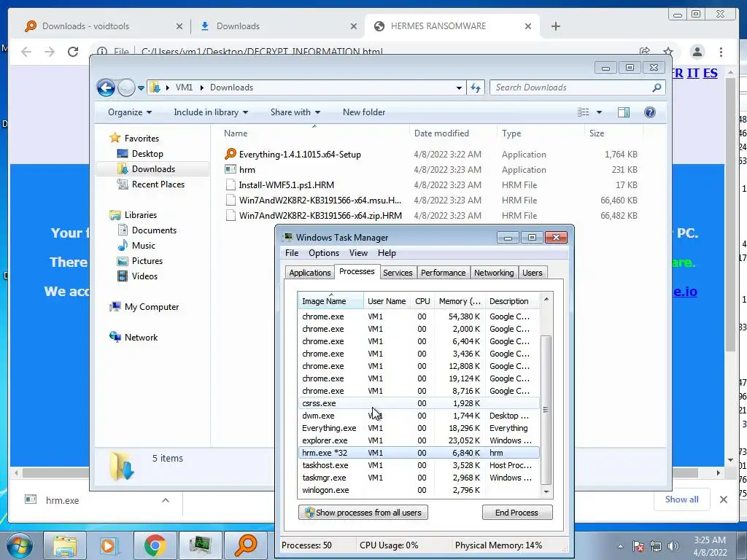
Task: Click Task Manager process list scroll-down arrow
Action: (546, 492)
